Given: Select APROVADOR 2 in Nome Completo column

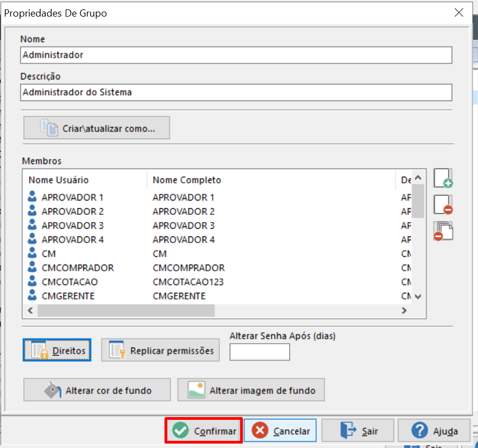Looking at the screenshot, I should point(183,212).
